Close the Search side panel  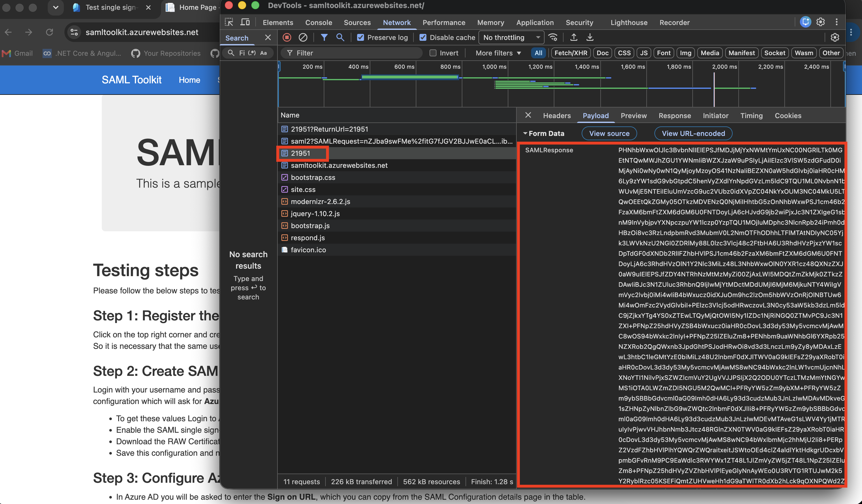coord(268,38)
